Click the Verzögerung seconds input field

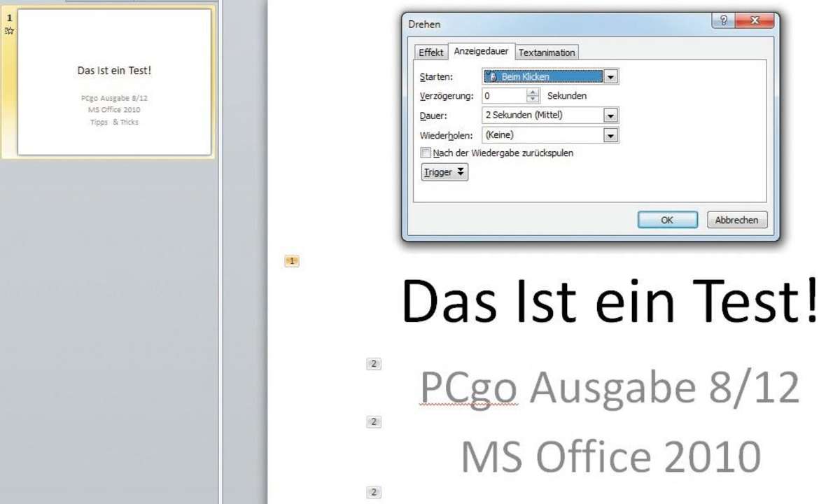[504, 96]
